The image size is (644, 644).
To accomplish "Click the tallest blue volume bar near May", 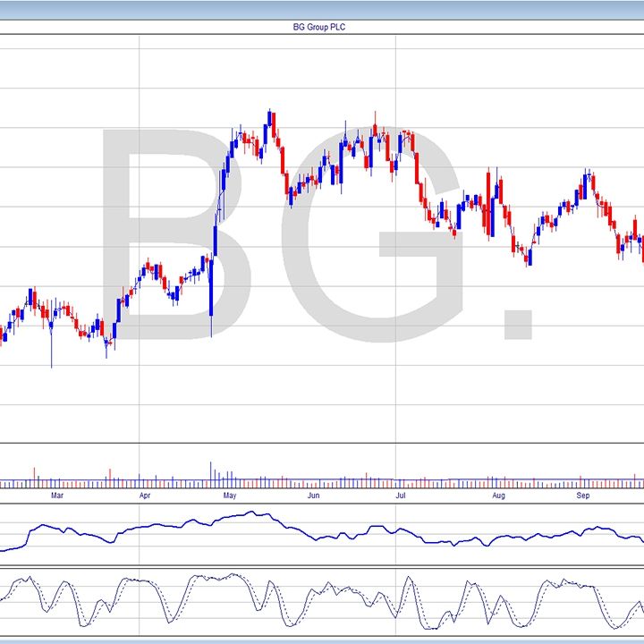I will 211,472.
